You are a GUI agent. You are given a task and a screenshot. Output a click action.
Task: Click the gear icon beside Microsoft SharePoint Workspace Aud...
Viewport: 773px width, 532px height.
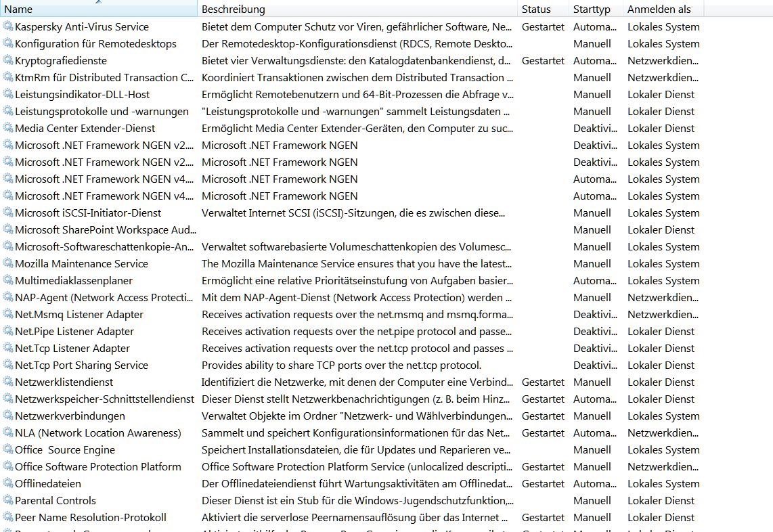coord(8,229)
